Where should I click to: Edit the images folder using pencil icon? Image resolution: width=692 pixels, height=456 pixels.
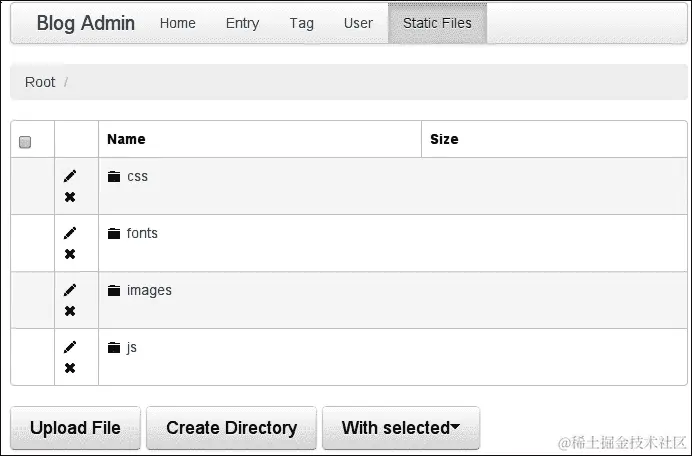click(x=70, y=291)
